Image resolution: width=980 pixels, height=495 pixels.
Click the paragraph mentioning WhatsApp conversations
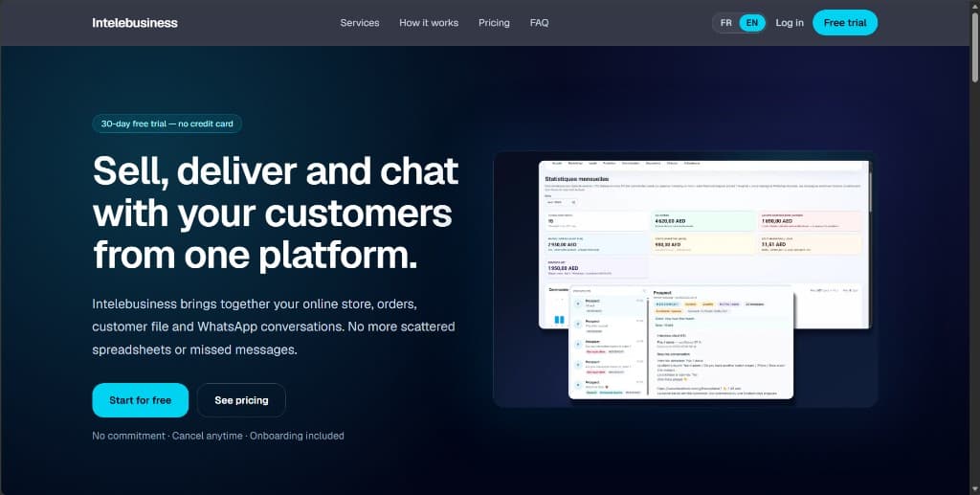pos(274,326)
